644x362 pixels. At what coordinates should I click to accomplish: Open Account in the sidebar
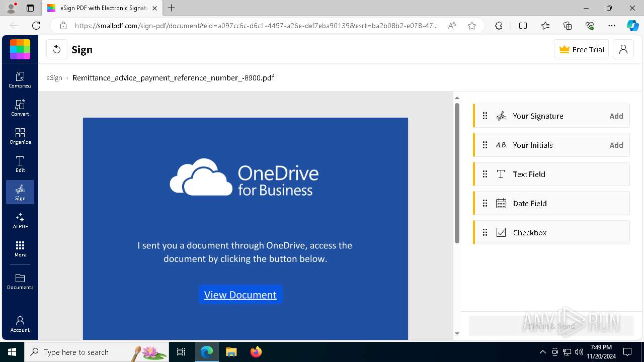(20, 324)
